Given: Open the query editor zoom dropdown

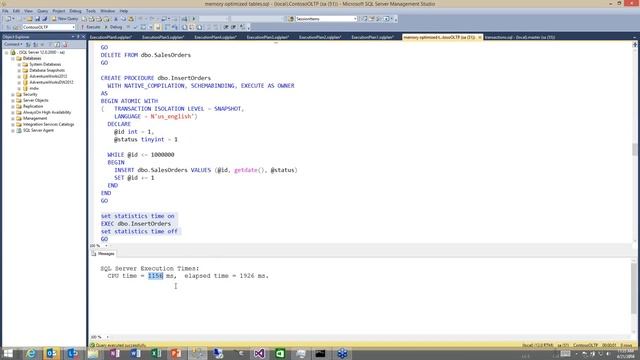Looking at the screenshot, I should coord(106,246).
